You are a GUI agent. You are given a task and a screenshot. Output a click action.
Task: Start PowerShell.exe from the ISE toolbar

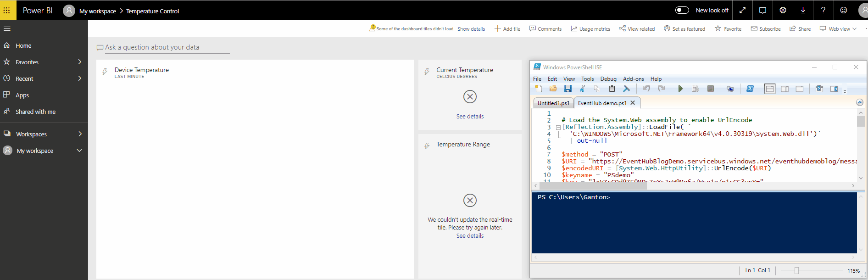[x=750, y=89]
